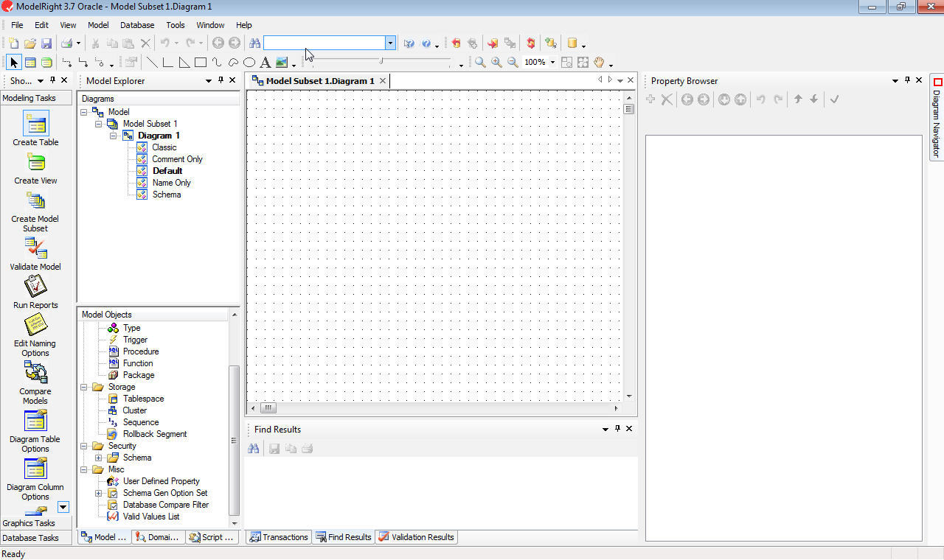The width and height of the screenshot is (944, 560).
Task: Click binoculars icon in Find Results toolbar
Action: coord(254,448)
